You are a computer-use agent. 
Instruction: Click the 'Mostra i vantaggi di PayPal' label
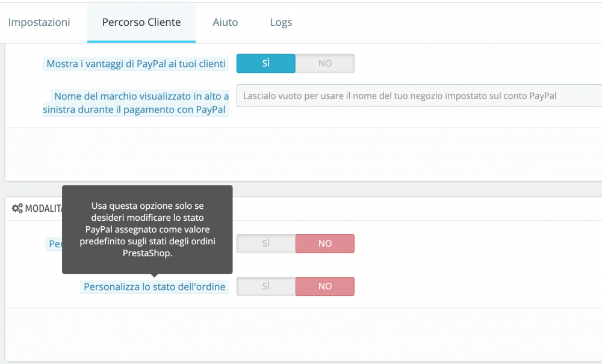click(136, 64)
